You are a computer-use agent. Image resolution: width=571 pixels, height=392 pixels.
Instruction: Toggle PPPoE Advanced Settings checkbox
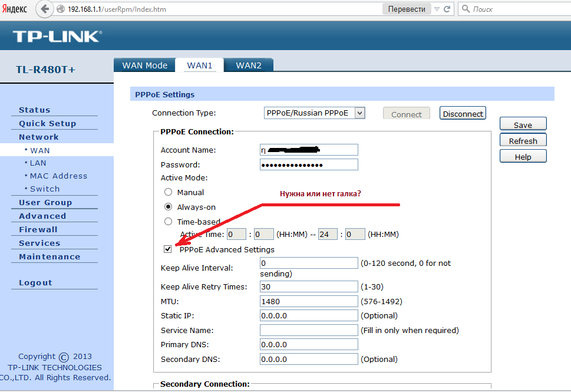point(168,249)
